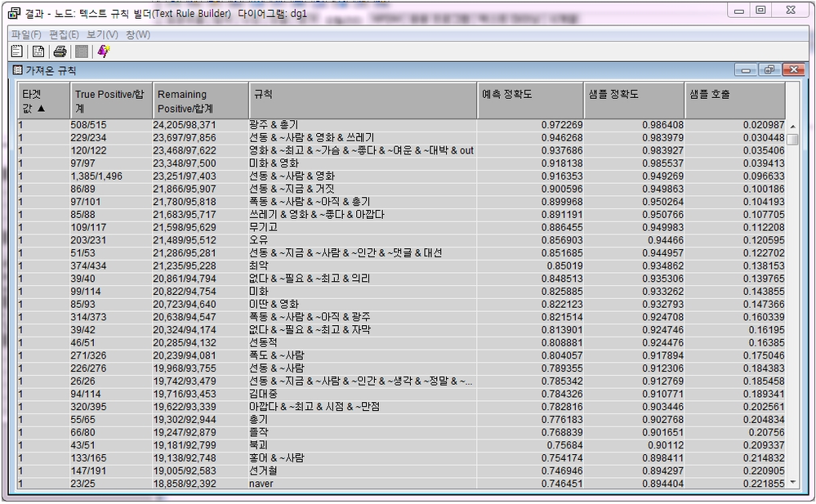This screenshot has width=816, height=504.
Task: Select the rule '선동적'
Action: coord(263,343)
